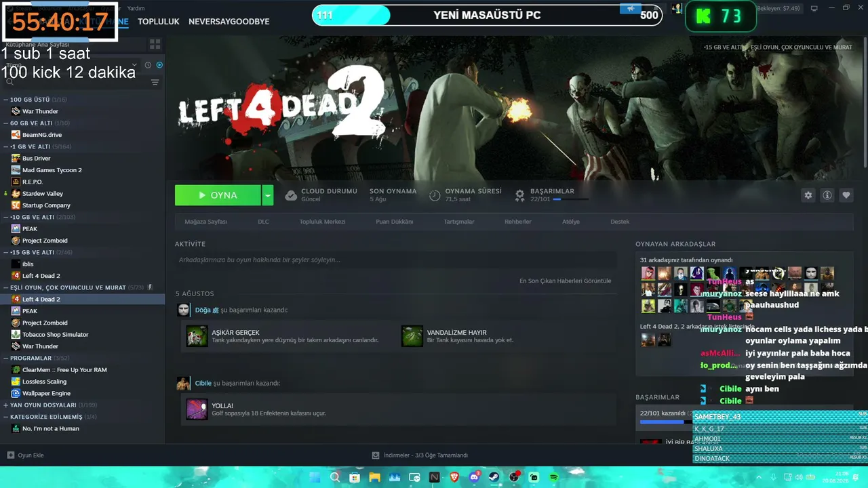The image size is (868, 488).
Task: Select the No, I'm not a Human icon
Action: 16,428
